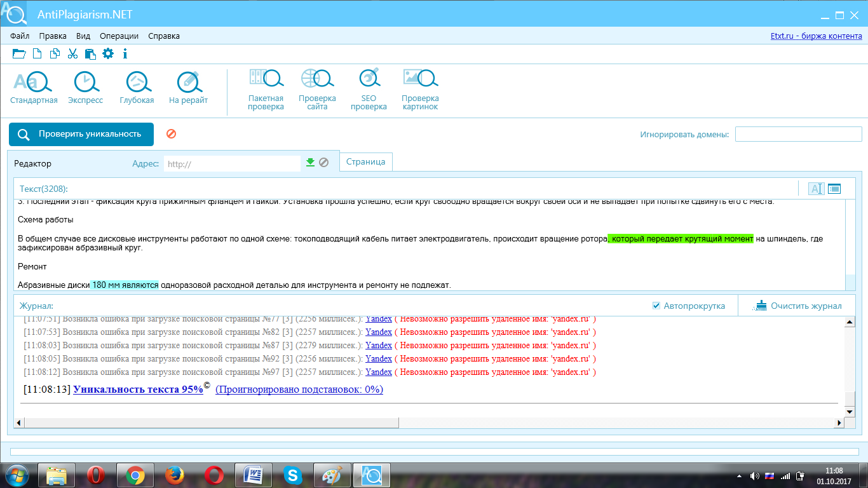Switch to list view mode icon

pos(834,189)
